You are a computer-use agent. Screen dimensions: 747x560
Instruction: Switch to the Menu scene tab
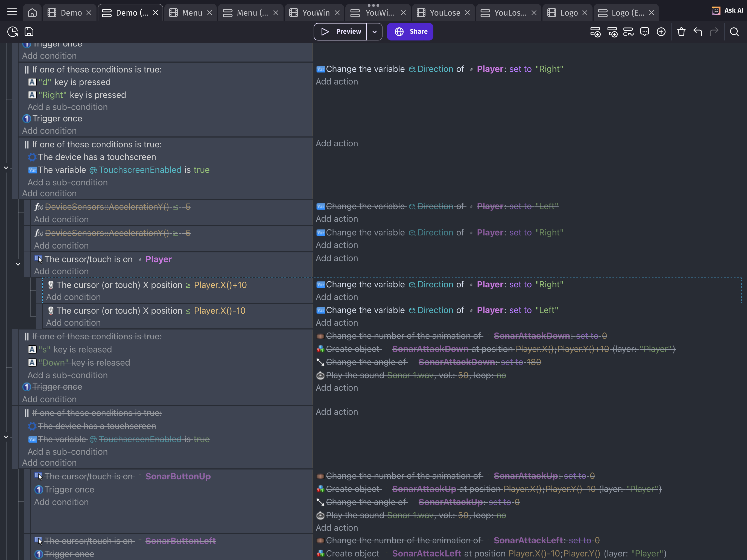pos(191,13)
